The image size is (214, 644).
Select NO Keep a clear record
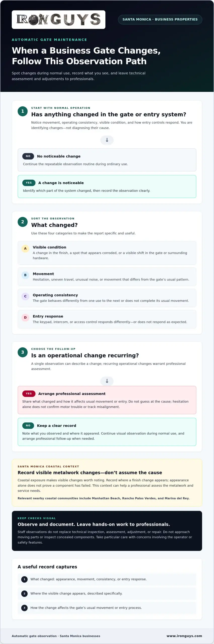pos(107,432)
